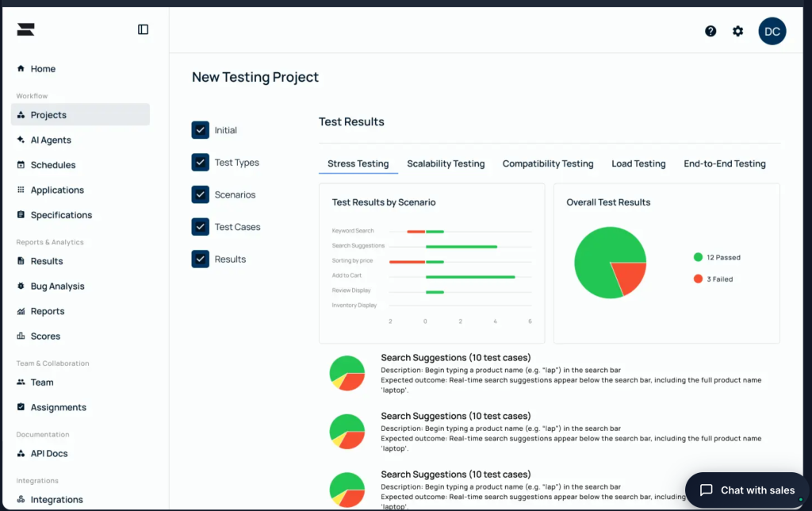Click the green 12 Passed legend swatch
Screen dimensions: 812x511
[x=698, y=257]
